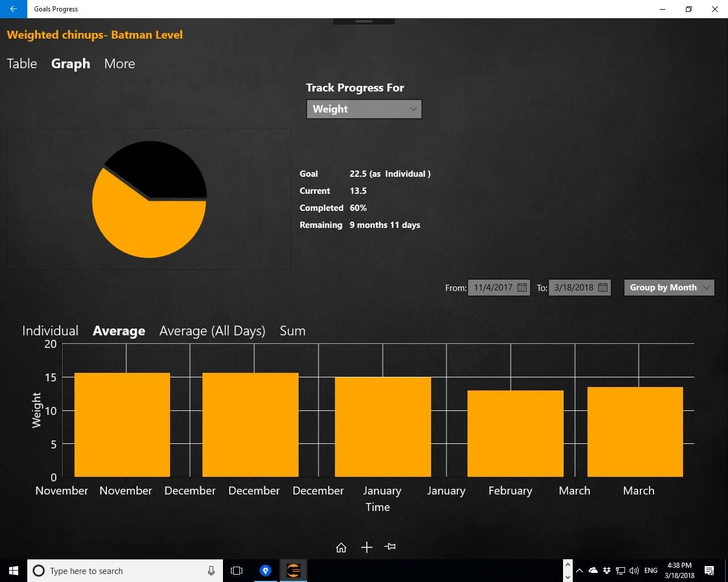Image resolution: width=728 pixels, height=582 pixels.
Task: Add new entry with plus icon
Action: click(x=367, y=547)
